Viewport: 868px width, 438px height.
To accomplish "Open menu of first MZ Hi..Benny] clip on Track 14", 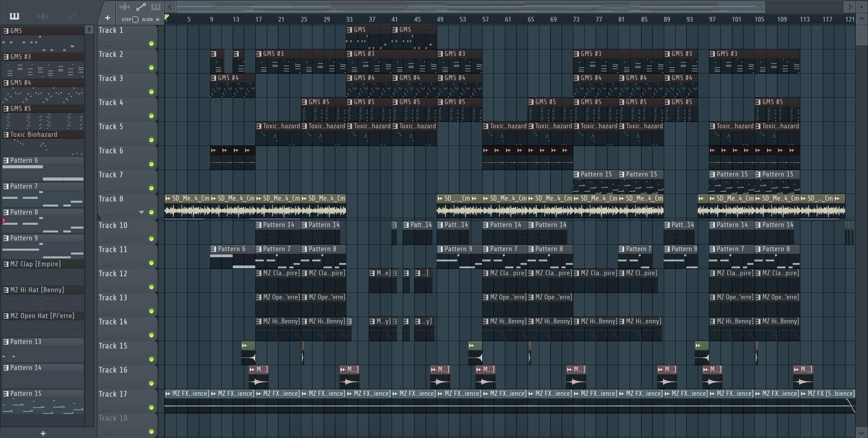I will (259, 321).
